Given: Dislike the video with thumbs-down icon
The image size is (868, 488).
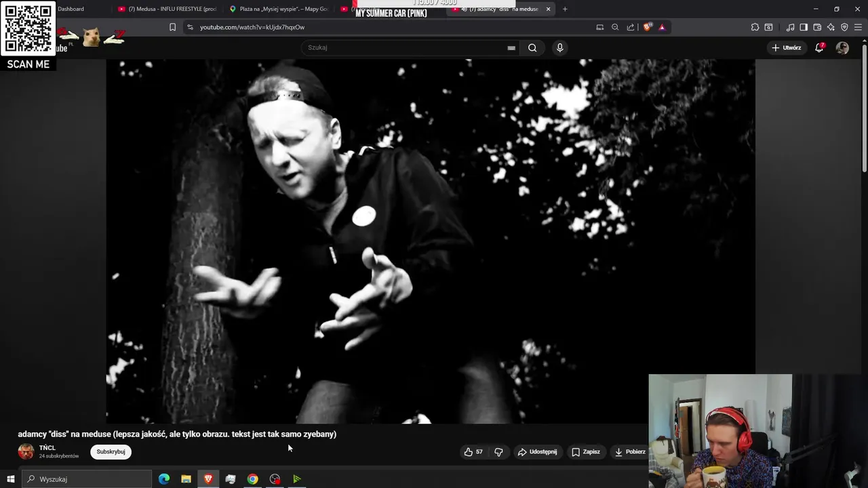Looking at the screenshot, I should pos(498,451).
